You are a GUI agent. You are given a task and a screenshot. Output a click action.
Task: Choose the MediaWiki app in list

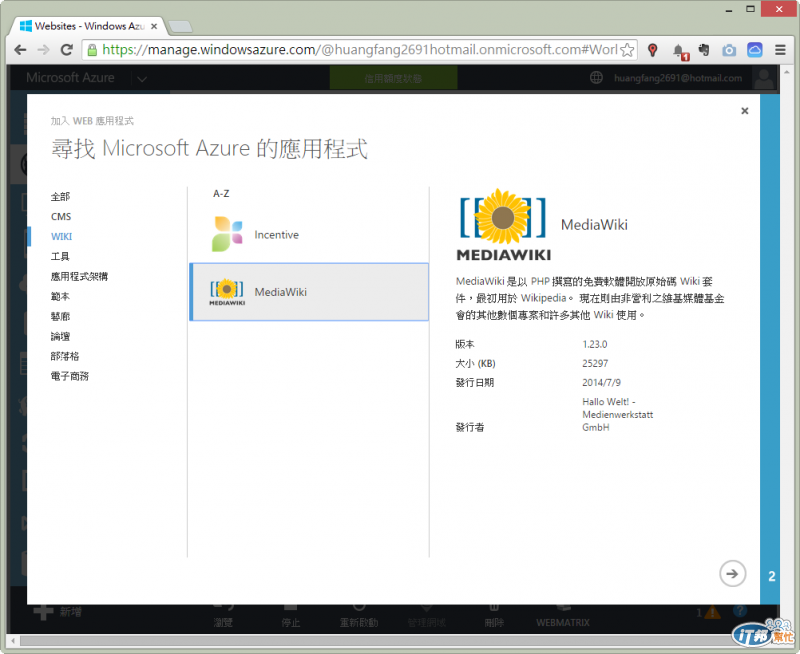pyautogui.click(x=309, y=292)
